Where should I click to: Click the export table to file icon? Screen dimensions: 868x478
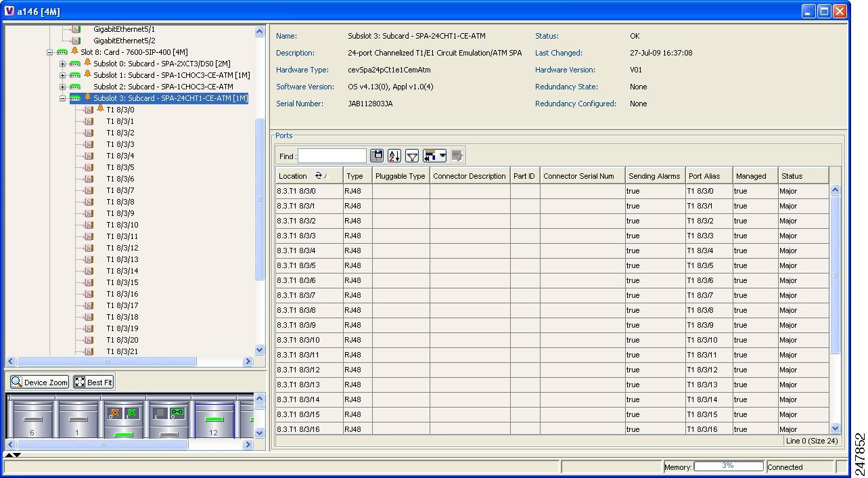377,156
